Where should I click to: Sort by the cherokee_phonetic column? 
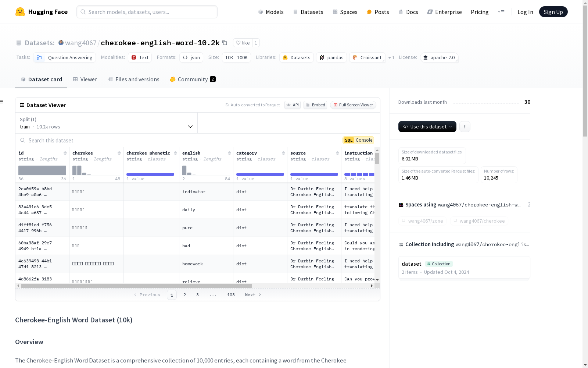pos(175,153)
